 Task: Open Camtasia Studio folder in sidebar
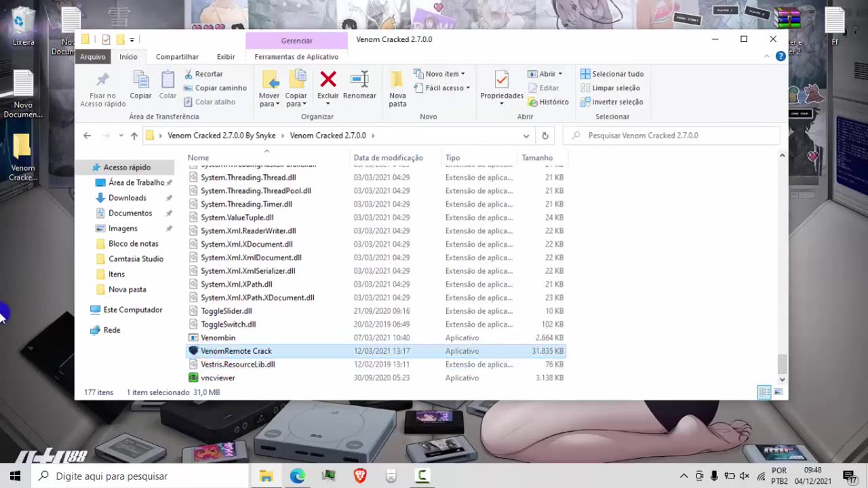pos(136,259)
